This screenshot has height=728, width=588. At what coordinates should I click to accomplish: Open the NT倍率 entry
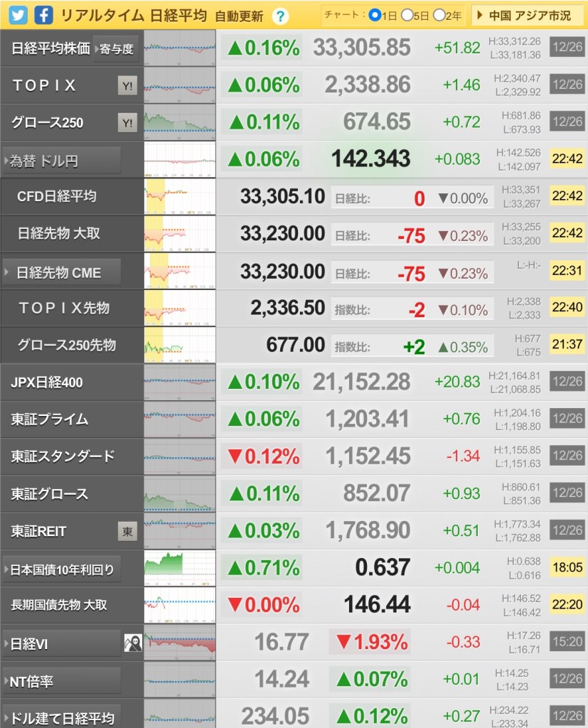[x=62, y=680]
